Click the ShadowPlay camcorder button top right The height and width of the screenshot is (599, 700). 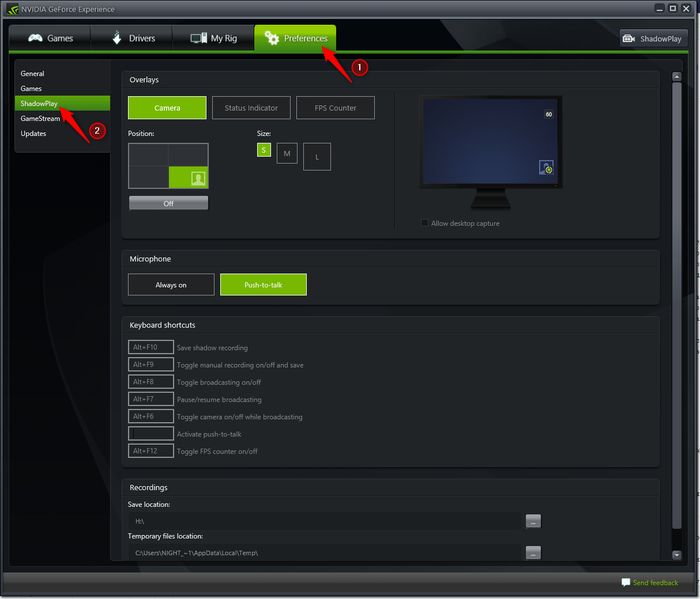[653, 39]
